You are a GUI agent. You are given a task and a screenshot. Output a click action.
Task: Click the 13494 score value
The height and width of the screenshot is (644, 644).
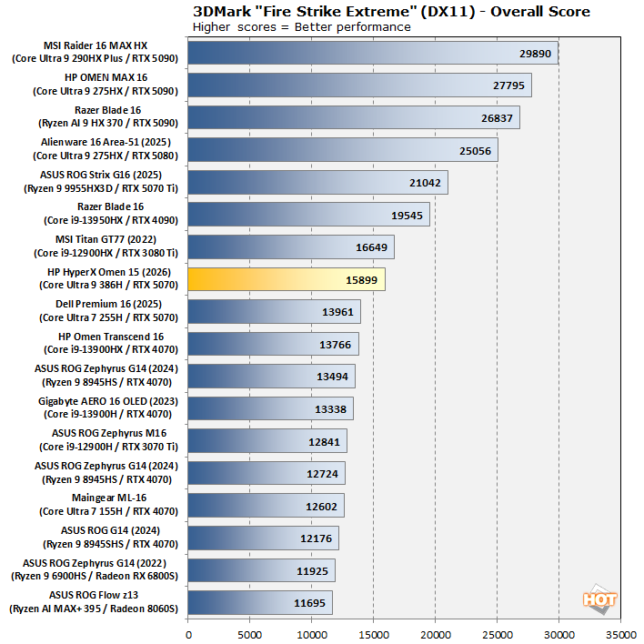[332, 377]
